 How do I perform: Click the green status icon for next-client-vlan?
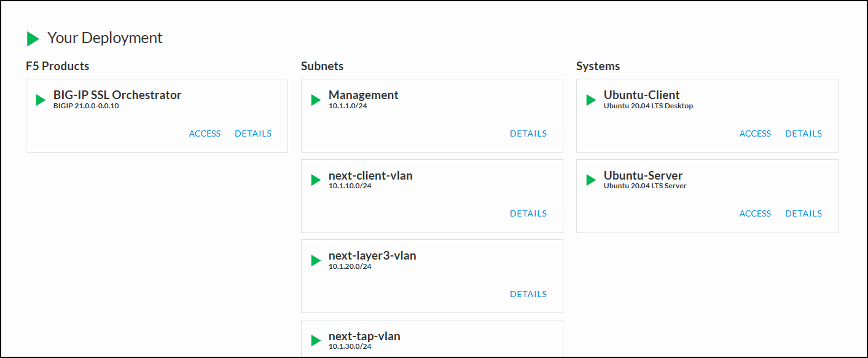316,180
